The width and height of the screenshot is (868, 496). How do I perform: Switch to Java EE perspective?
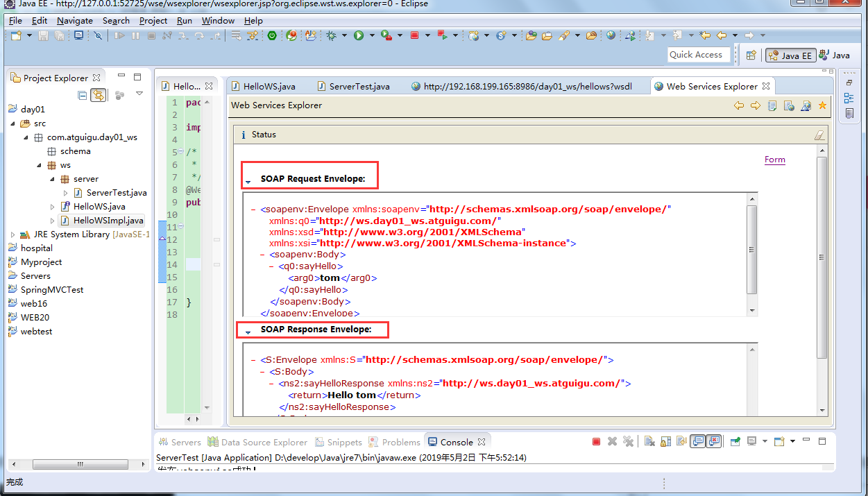[x=790, y=55]
